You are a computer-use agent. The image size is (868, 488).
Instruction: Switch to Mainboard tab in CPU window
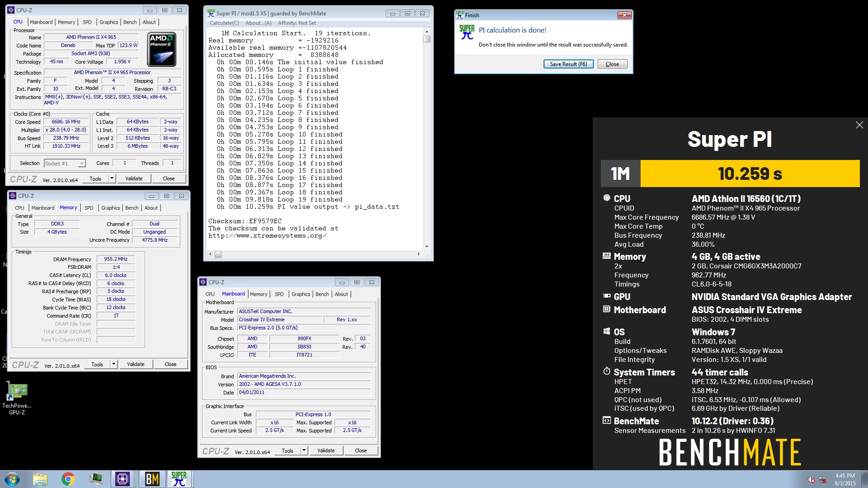(x=41, y=22)
